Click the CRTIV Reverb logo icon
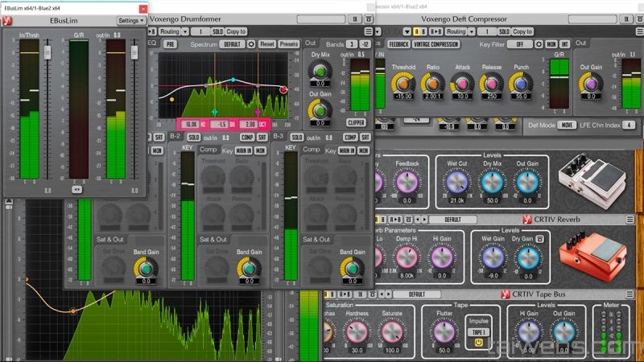This screenshot has height=362, width=644. [x=527, y=220]
